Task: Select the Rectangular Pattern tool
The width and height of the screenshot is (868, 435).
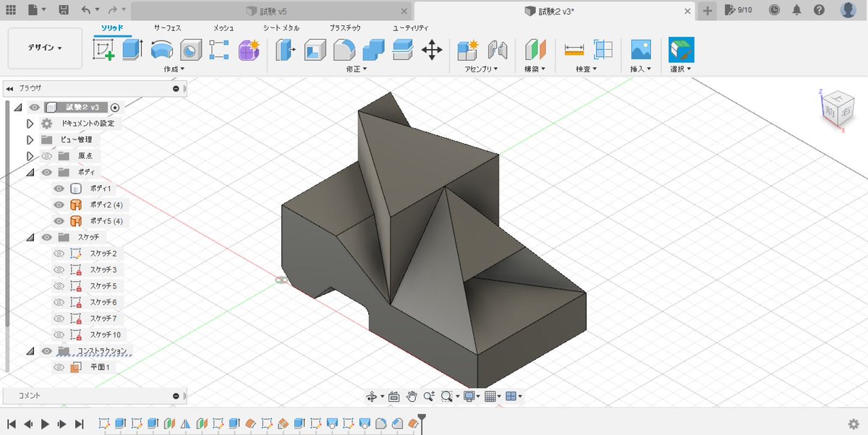Action: (x=219, y=50)
